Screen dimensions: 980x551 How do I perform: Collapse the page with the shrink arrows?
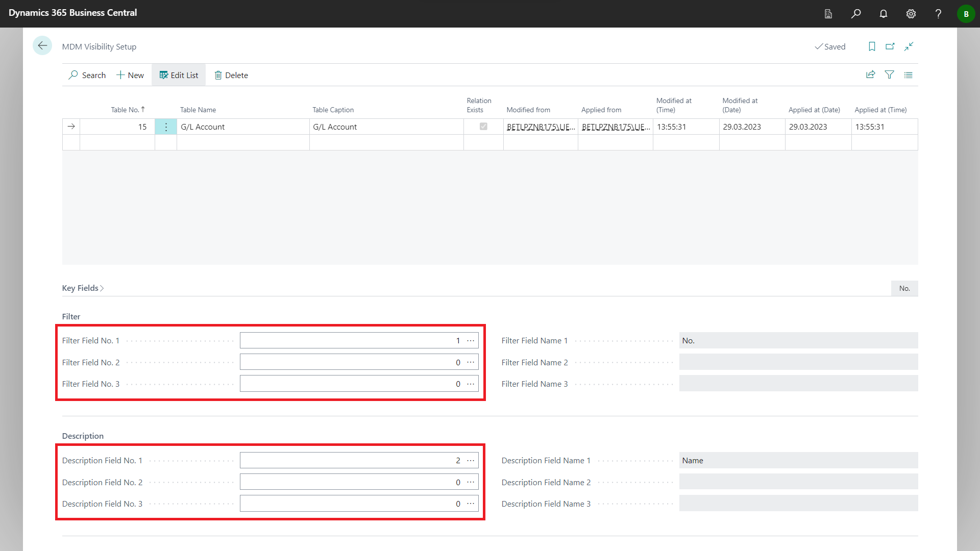tap(909, 46)
